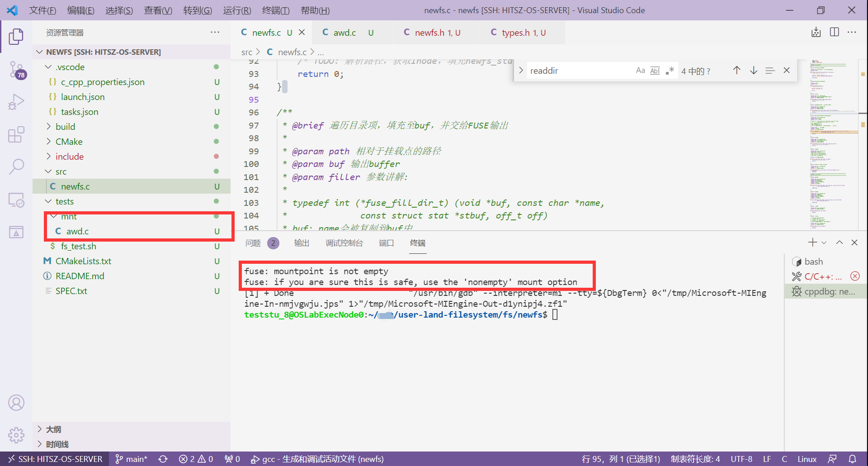Open the Remote Explorer view
The height and width of the screenshot is (466, 868).
pos(16,200)
